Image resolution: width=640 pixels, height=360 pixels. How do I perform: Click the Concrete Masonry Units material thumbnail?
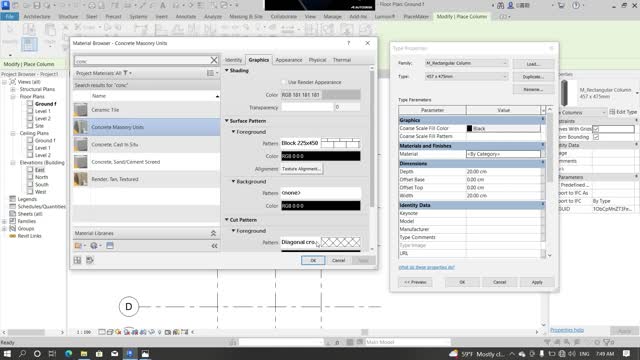pos(81,127)
